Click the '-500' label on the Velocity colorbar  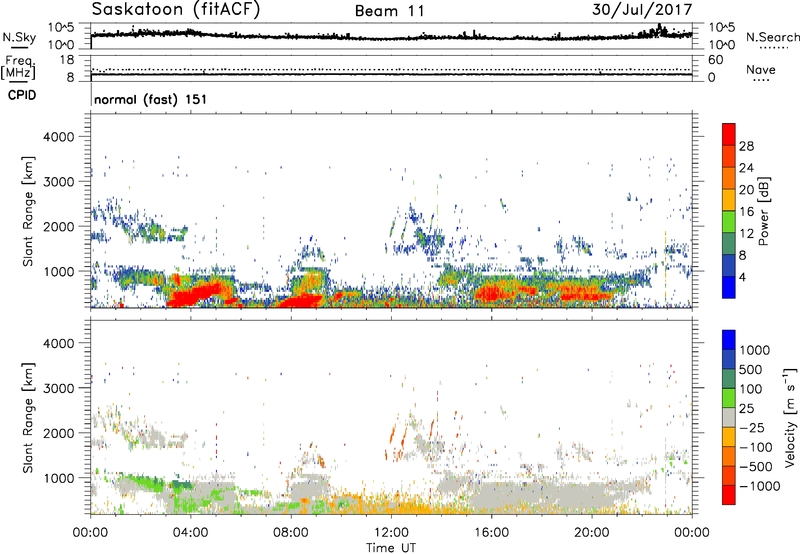coord(756,466)
